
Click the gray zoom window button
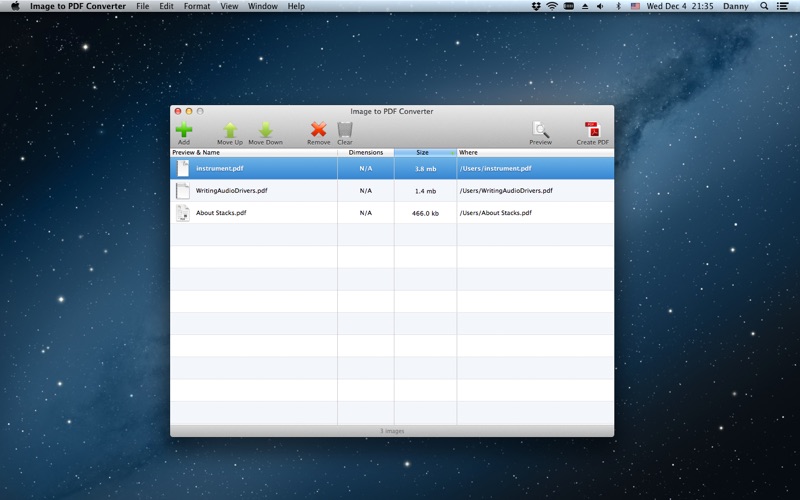(200, 111)
